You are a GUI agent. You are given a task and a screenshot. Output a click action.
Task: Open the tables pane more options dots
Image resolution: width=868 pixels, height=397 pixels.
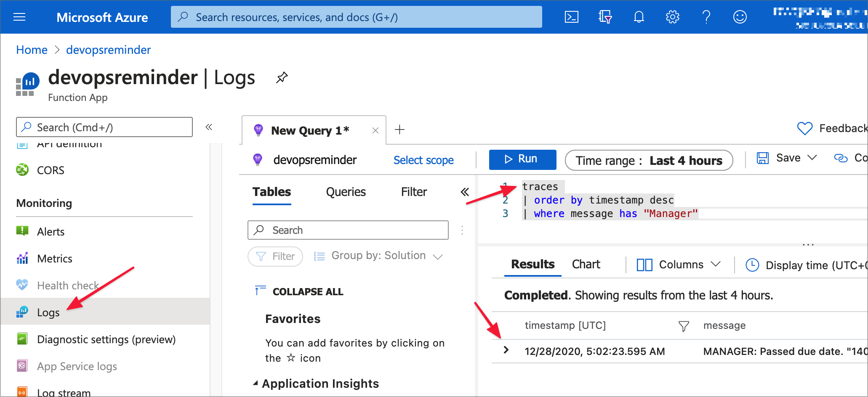(462, 230)
